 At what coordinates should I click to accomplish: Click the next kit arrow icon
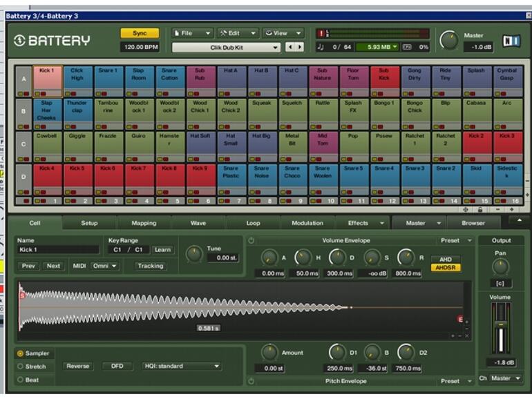click(299, 47)
